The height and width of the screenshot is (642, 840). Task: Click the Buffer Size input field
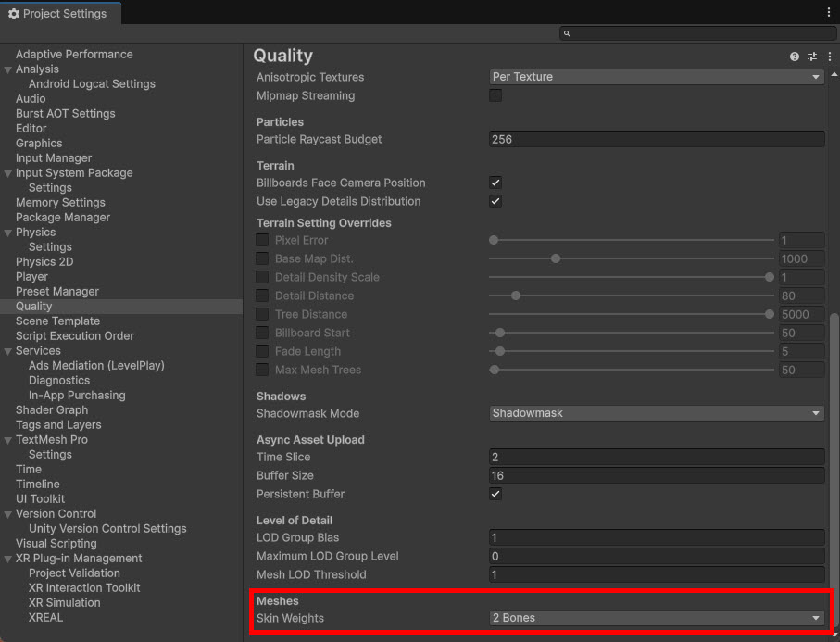click(x=657, y=476)
